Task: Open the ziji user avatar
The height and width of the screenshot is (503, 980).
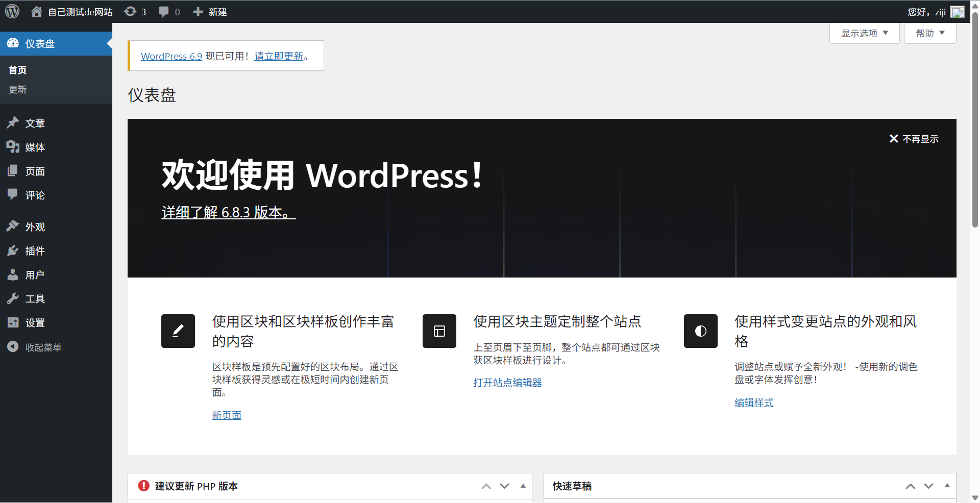Action: point(957,12)
